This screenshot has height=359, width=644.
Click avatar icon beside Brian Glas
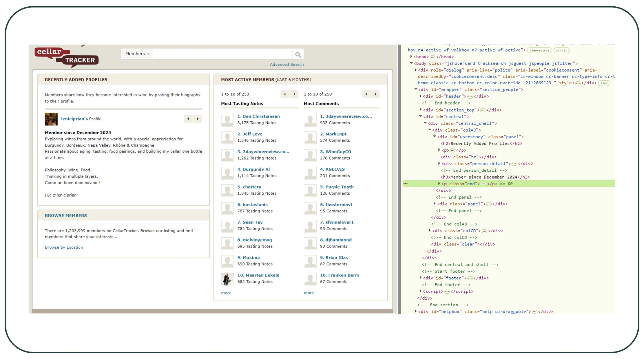pos(310,261)
